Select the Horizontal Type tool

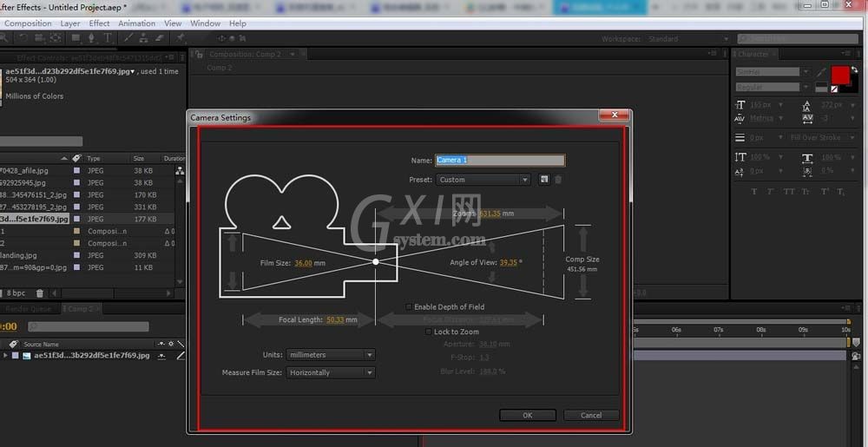pyautogui.click(x=108, y=37)
